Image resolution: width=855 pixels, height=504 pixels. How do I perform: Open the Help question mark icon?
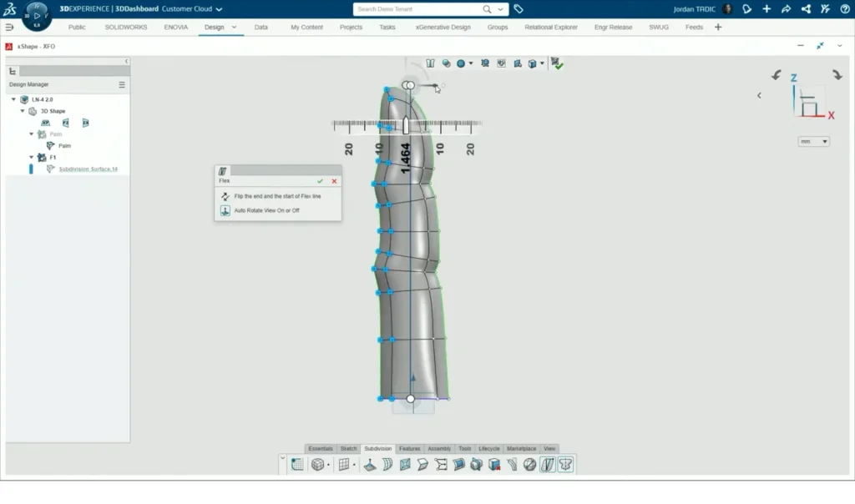(843, 9)
